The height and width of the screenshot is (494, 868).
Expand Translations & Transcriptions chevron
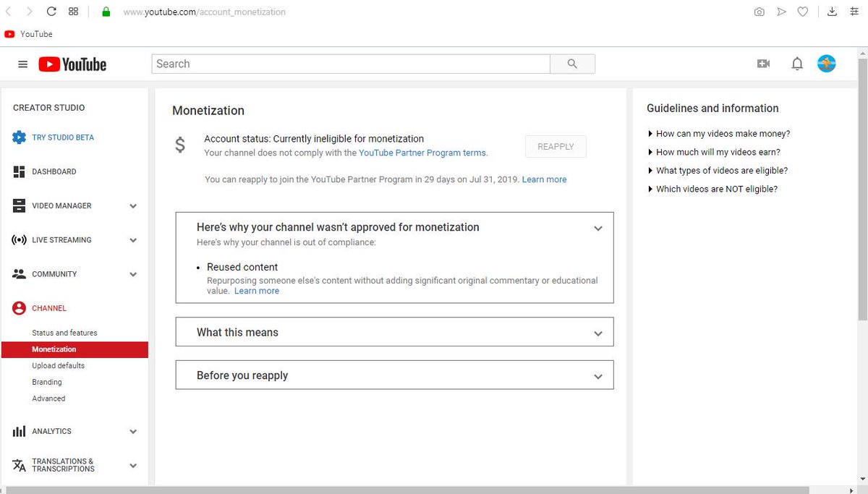[x=133, y=466]
